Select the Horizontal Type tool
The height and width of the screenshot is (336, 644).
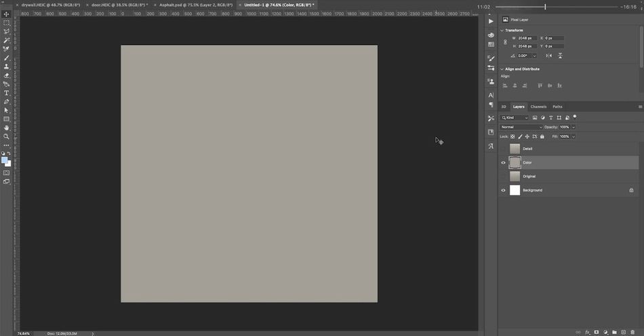pos(6,93)
